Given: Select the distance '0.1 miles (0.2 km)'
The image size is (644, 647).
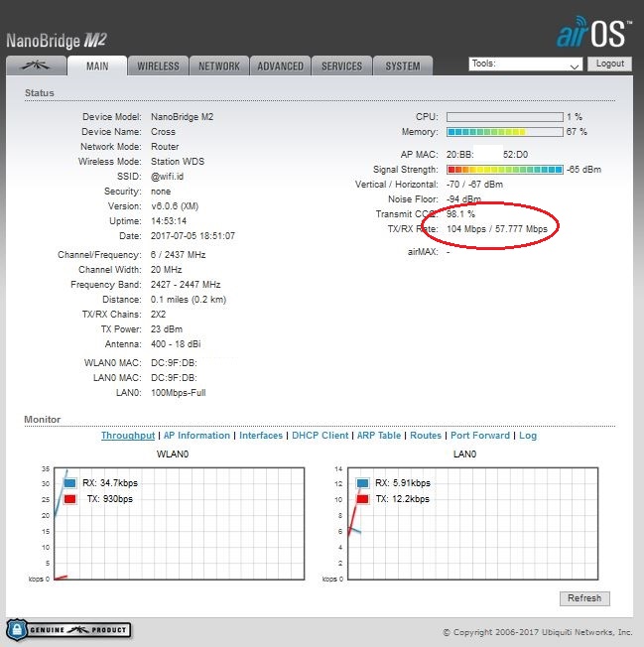Looking at the screenshot, I should tap(189, 300).
